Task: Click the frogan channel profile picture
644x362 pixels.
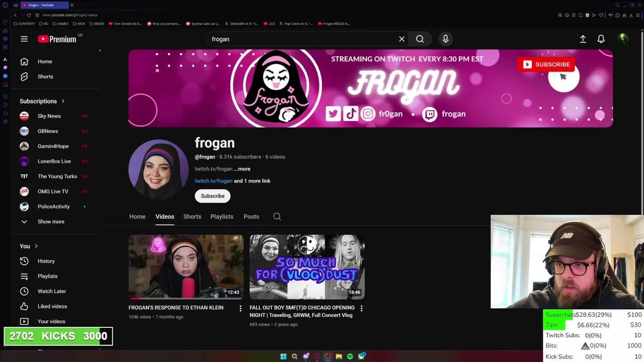Action: click(158, 169)
